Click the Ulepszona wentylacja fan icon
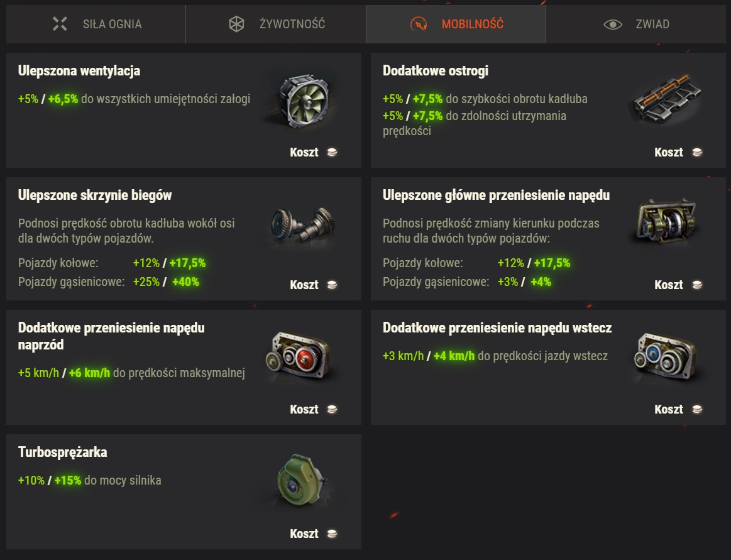 pyautogui.click(x=304, y=102)
